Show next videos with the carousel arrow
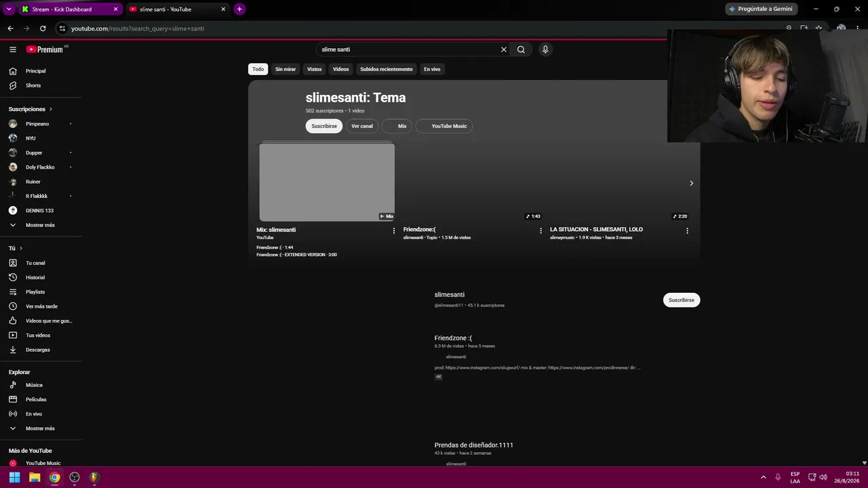This screenshot has width=868, height=488. coord(691,183)
